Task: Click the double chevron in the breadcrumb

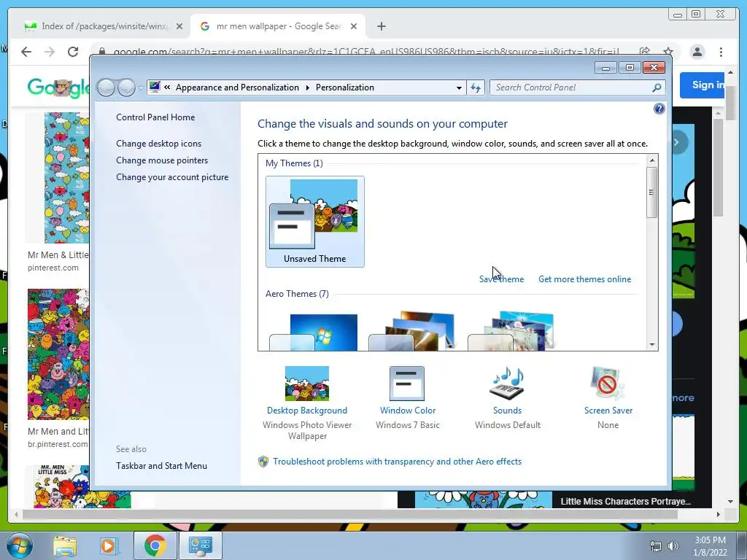Action: [x=167, y=87]
